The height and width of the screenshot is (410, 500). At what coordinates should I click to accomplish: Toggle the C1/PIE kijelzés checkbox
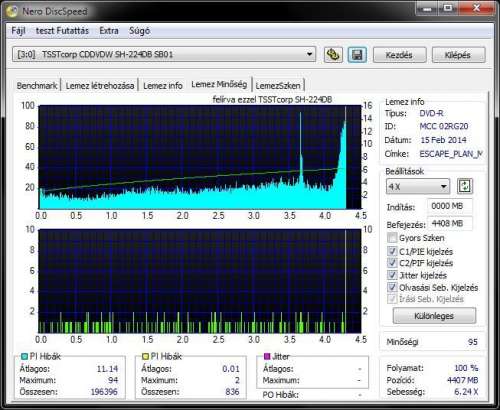tap(392, 251)
